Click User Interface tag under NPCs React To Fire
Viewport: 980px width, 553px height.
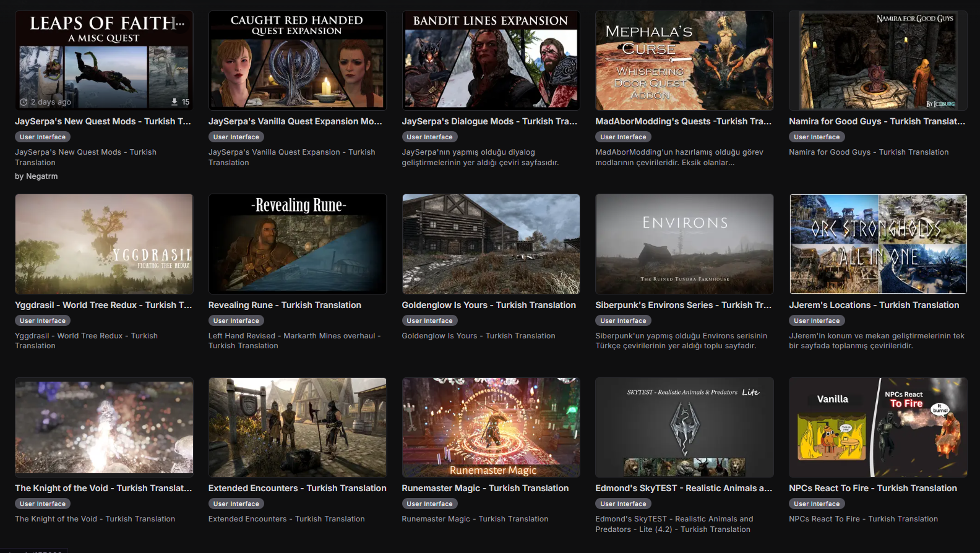coord(817,504)
